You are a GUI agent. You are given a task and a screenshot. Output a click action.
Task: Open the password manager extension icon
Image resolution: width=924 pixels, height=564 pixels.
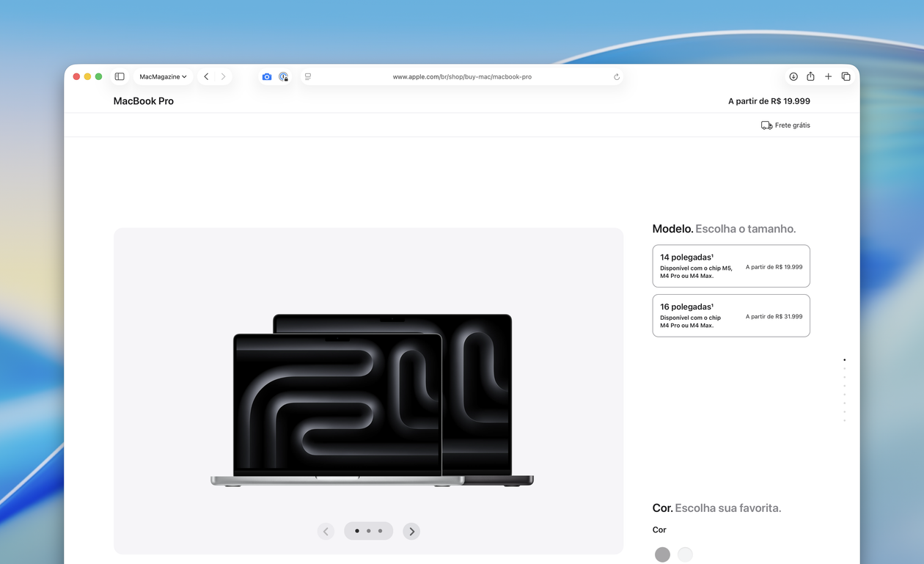[x=284, y=76]
